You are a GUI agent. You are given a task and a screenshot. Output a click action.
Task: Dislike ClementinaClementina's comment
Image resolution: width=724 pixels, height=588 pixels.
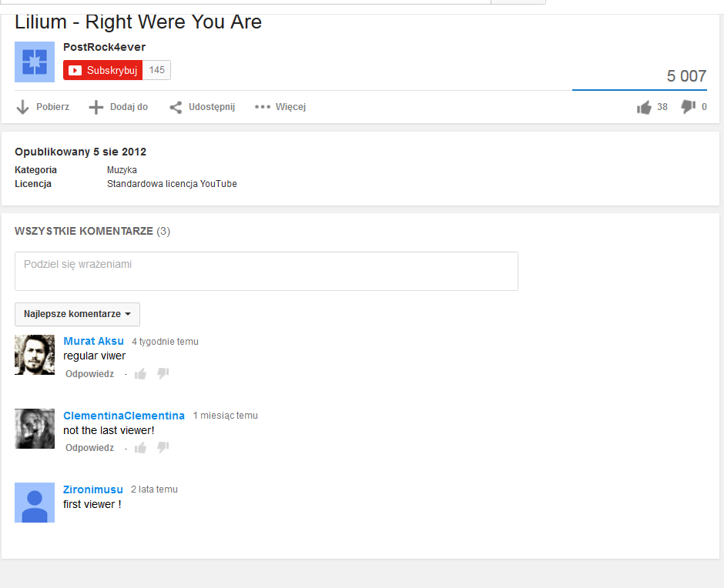tap(163, 446)
